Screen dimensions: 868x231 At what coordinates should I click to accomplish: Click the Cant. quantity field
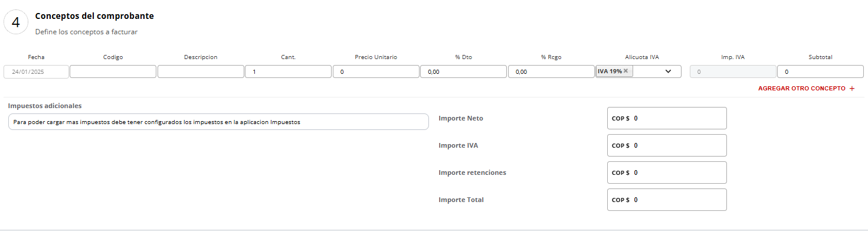289,71
